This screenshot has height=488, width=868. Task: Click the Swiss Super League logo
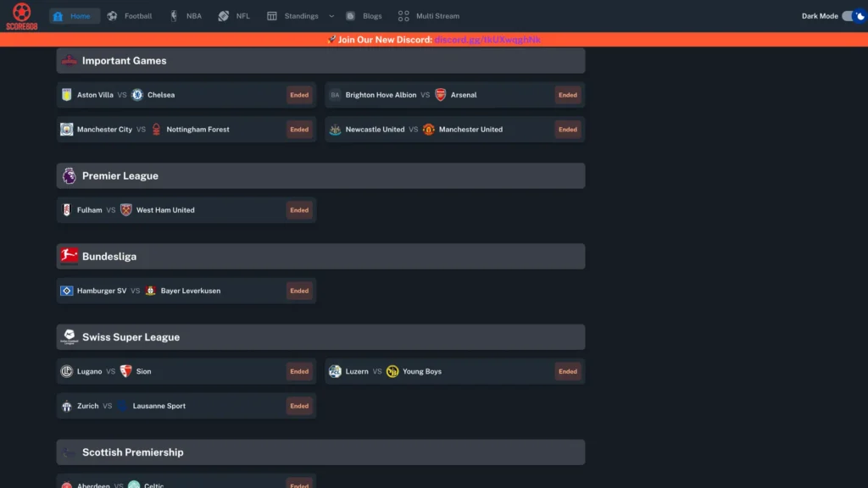coord(70,336)
